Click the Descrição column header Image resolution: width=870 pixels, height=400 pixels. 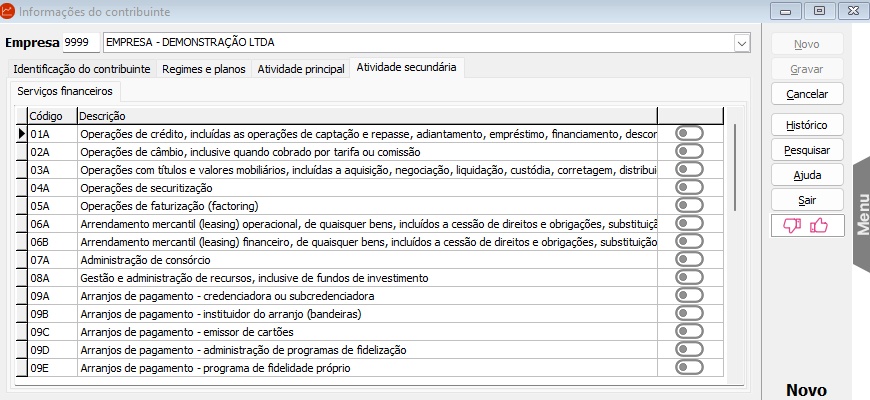(x=367, y=116)
